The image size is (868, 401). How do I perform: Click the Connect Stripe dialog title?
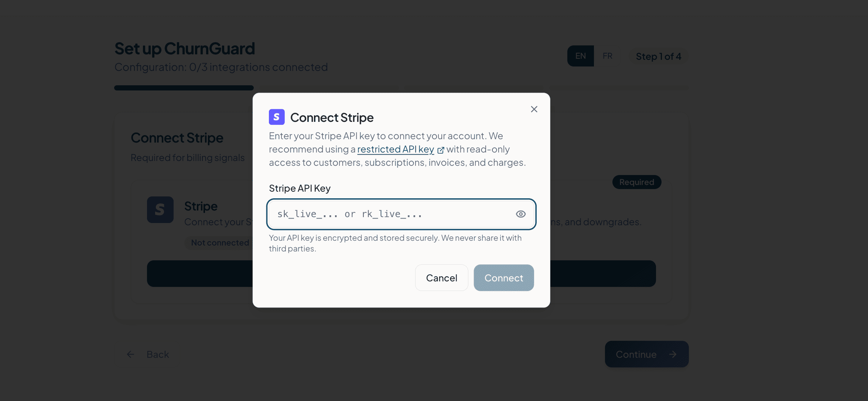click(332, 117)
